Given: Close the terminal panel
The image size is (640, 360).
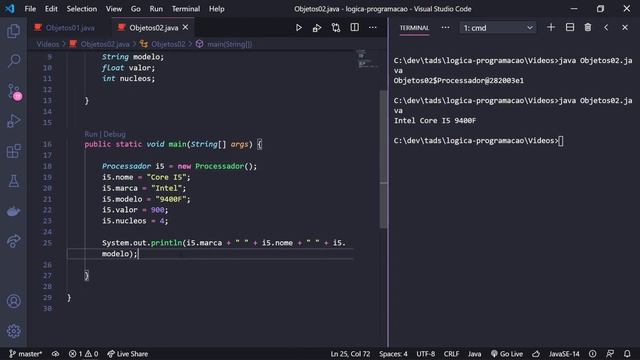Looking at the screenshot, I should click(x=625, y=27).
